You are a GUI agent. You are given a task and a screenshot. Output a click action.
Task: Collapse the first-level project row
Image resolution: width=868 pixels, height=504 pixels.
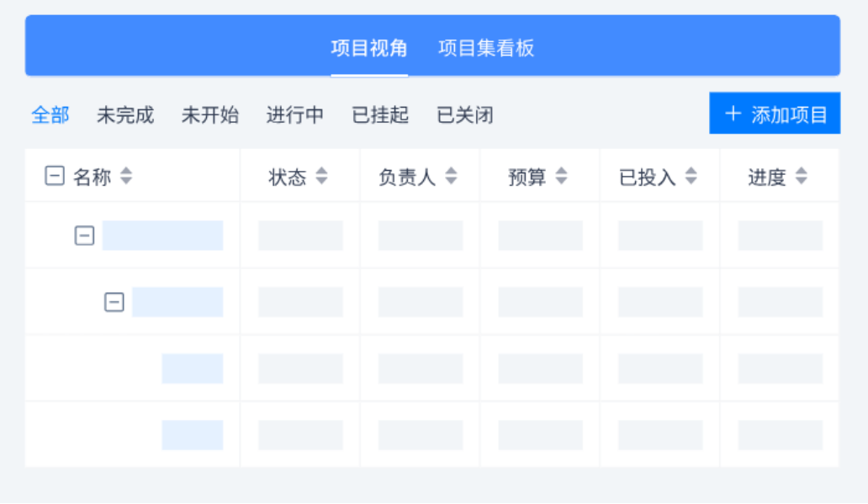click(84, 236)
